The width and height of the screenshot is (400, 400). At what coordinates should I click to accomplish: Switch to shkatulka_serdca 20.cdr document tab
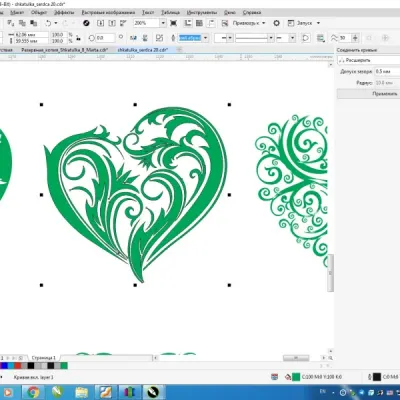click(142, 50)
